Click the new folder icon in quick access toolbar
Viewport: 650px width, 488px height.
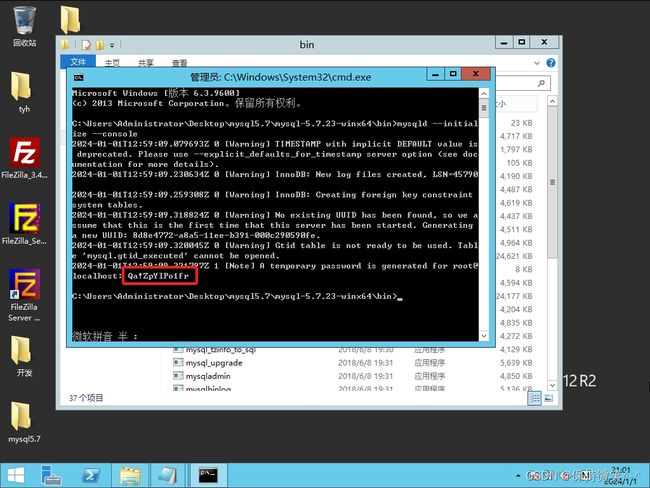coord(100,45)
